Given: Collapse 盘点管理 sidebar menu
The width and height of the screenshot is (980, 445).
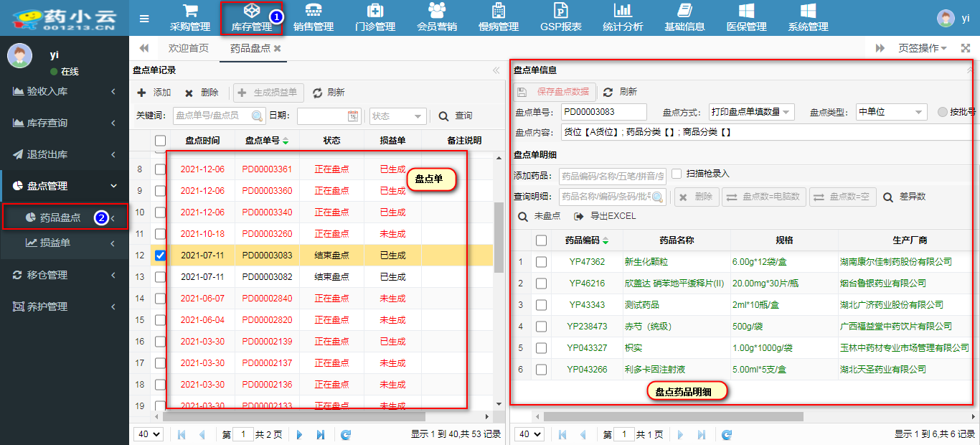Looking at the screenshot, I should 65,186.
